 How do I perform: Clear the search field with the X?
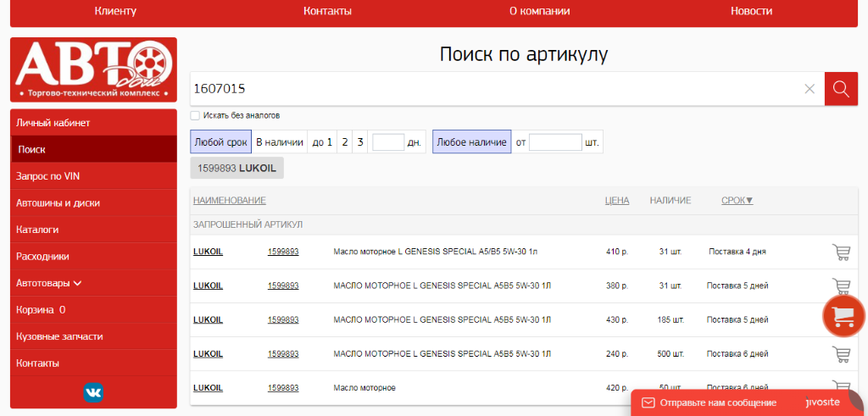pyautogui.click(x=810, y=88)
